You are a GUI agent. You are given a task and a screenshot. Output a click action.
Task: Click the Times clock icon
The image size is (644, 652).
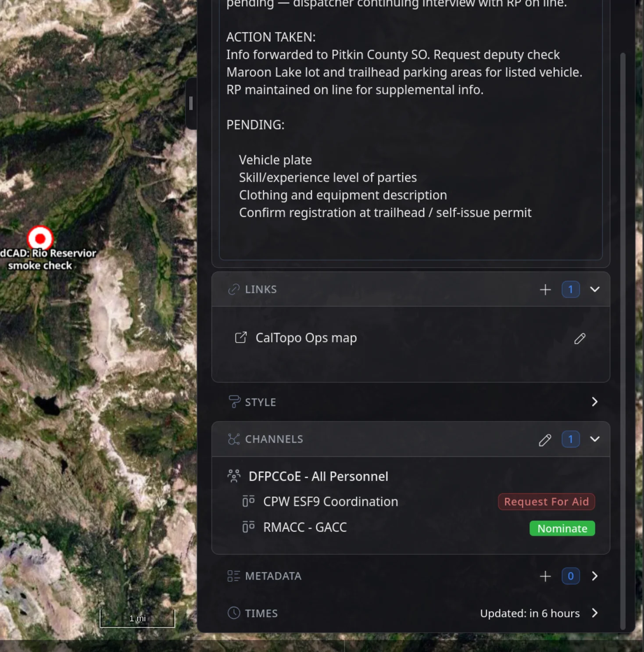click(x=234, y=613)
